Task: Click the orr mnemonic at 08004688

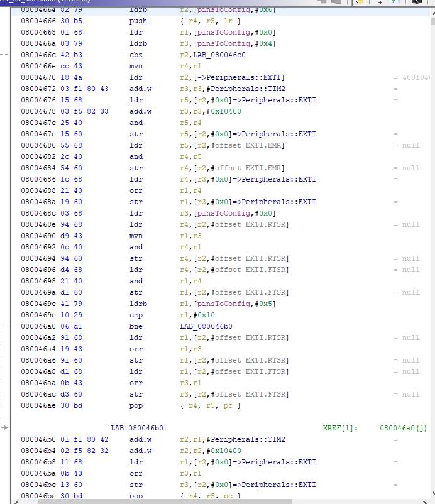Action: click(x=136, y=190)
